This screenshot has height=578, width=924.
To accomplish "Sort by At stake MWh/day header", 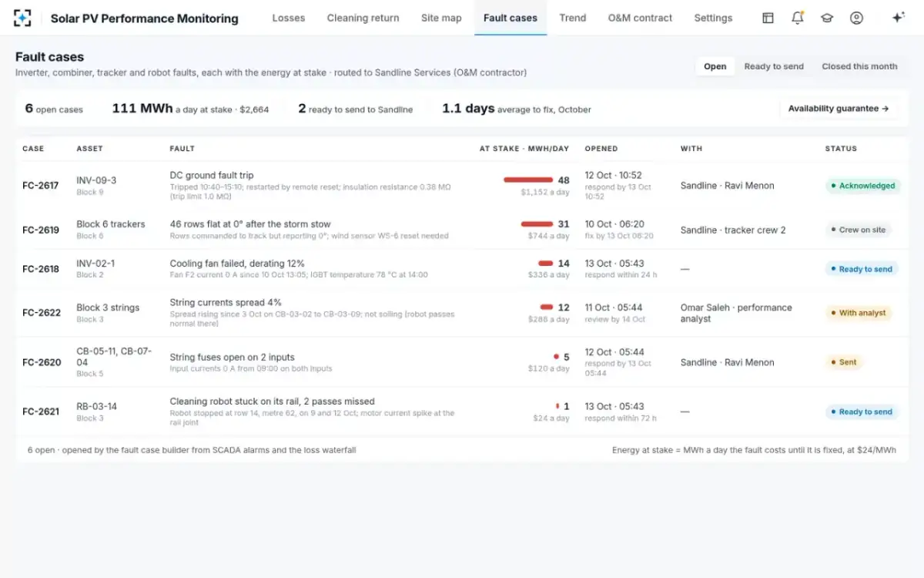I will 524,149.
